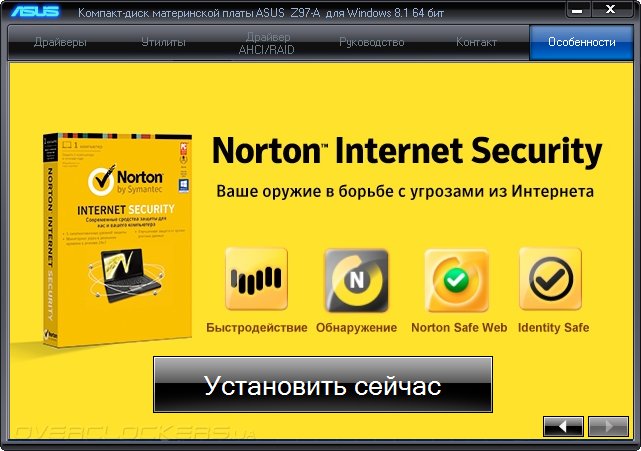Go to next page with right arrow
Screen dimensions: 641x451
click(608, 426)
